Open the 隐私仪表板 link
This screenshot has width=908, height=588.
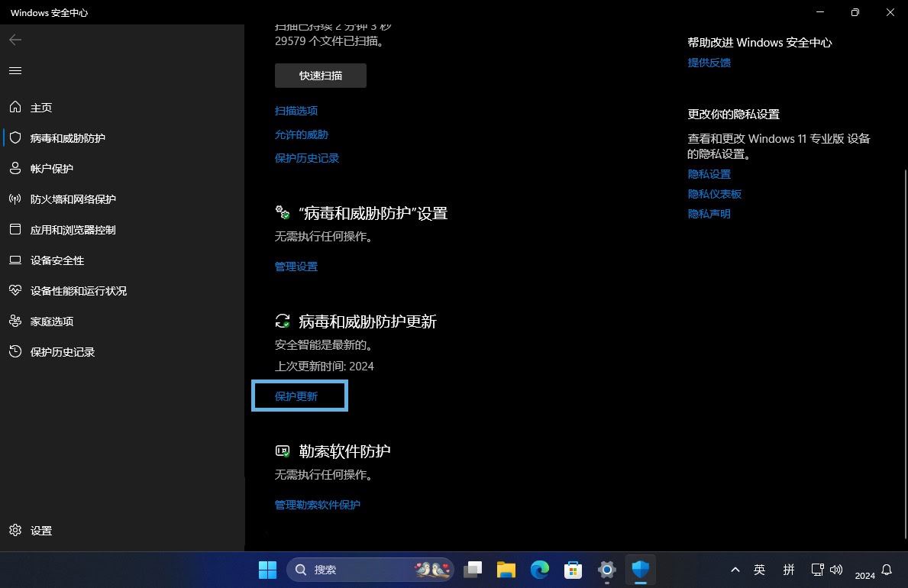coord(715,194)
